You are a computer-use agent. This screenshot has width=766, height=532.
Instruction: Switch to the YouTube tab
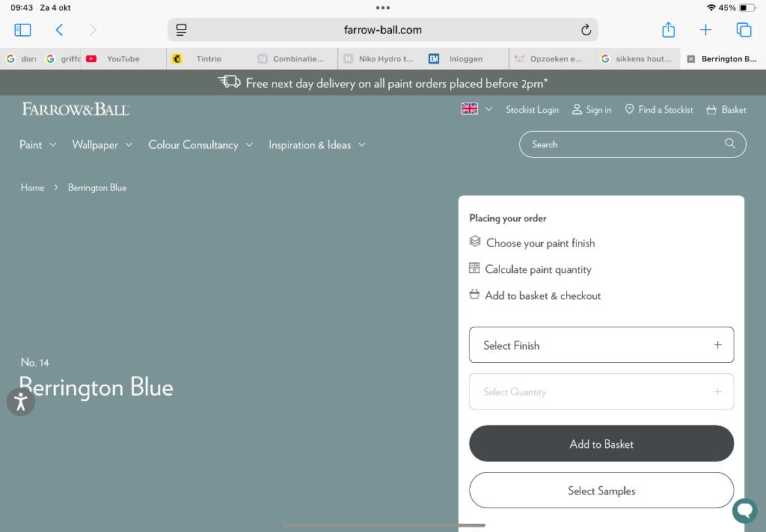click(123, 58)
